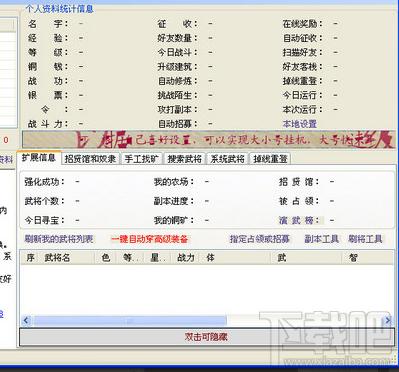399x372 pixels.
Task: Click the 个人资料统计信息 heading
Action: (x=60, y=9)
